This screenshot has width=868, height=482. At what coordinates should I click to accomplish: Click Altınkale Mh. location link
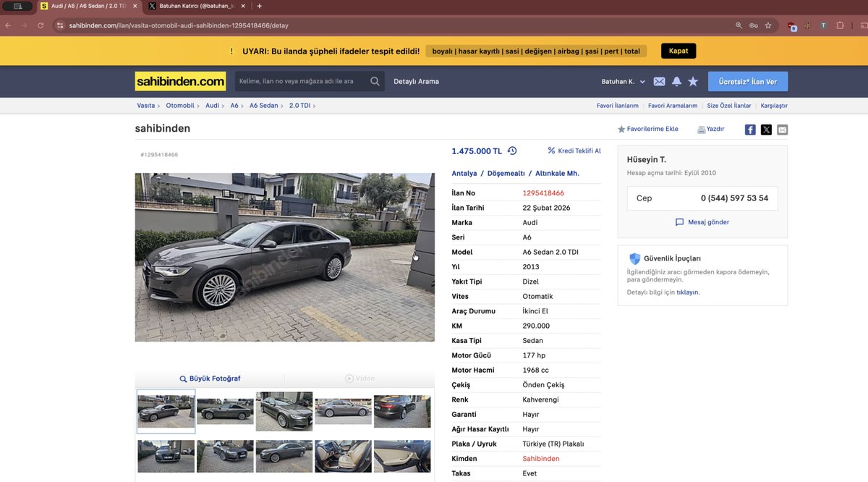(x=557, y=174)
